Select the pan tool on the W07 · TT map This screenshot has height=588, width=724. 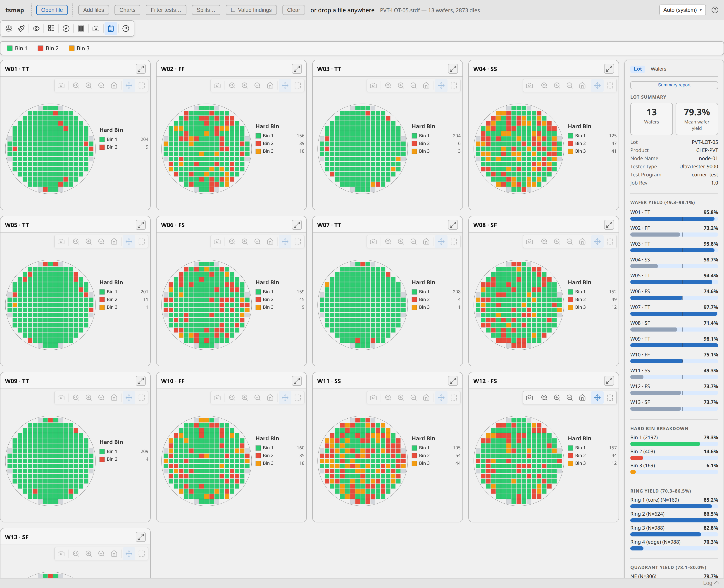(441, 242)
